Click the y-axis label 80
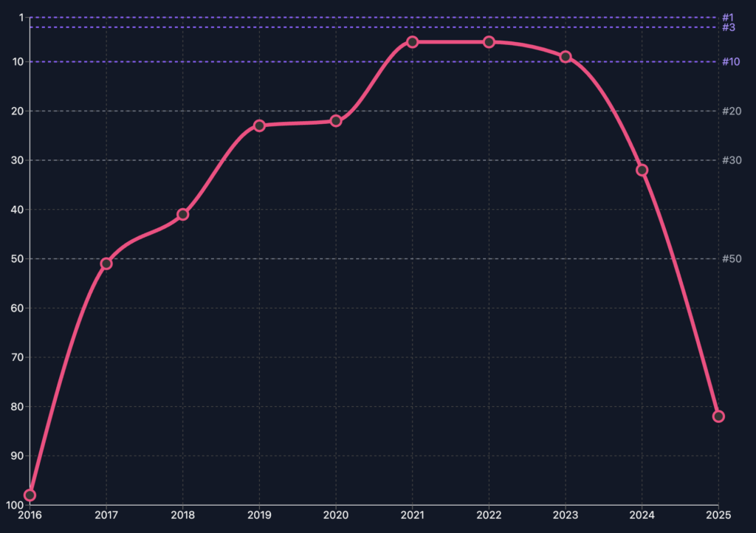This screenshot has height=533, width=756. click(x=18, y=407)
